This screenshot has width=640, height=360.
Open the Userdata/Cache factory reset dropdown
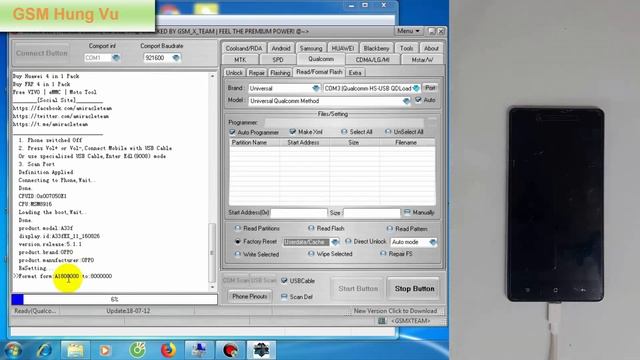click(335, 242)
